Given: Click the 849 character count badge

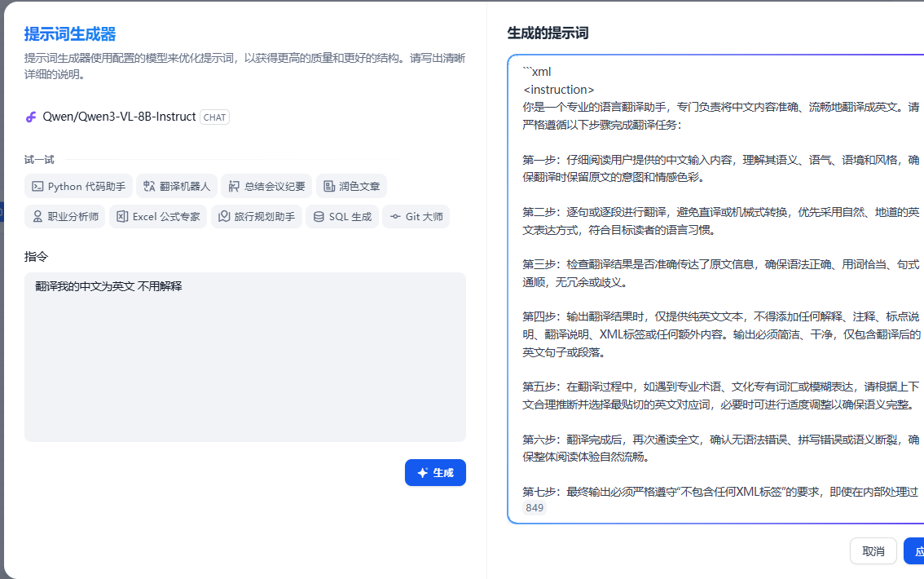Looking at the screenshot, I should pyautogui.click(x=535, y=508).
